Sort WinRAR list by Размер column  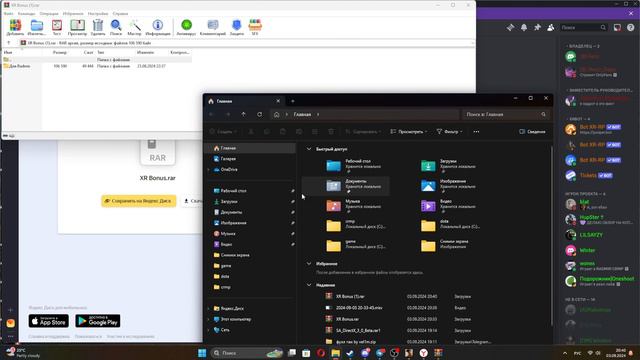(x=60, y=52)
